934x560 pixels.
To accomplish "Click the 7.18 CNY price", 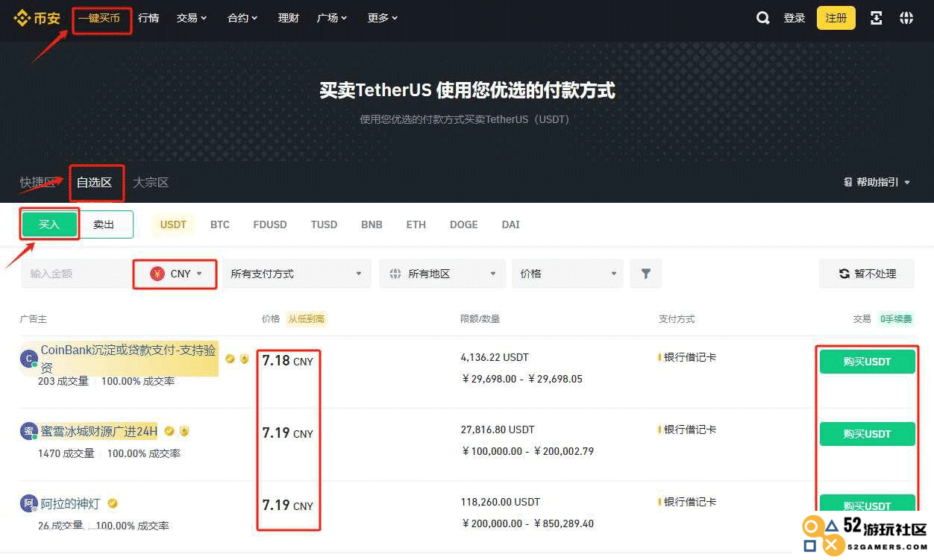I will (288, 361).
